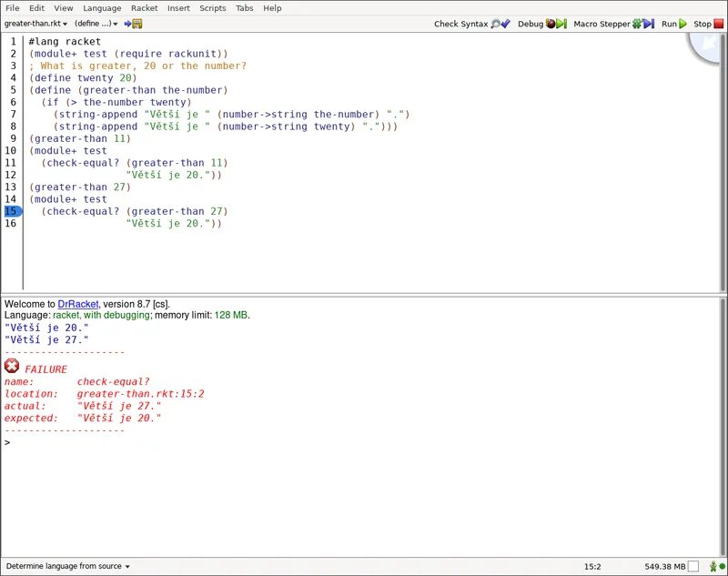
Task: Click the blue output "Větší je 27." in REPL
Action: (x=46, y=339)
